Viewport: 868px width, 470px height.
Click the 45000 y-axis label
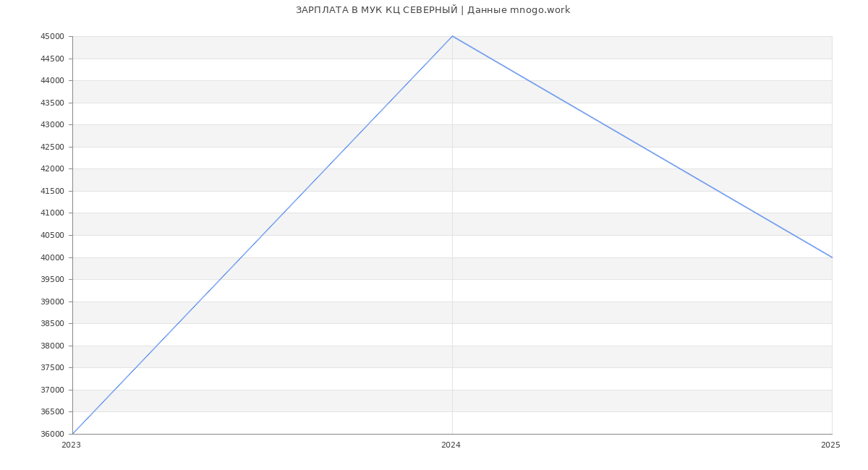click(x=53, y=37)
